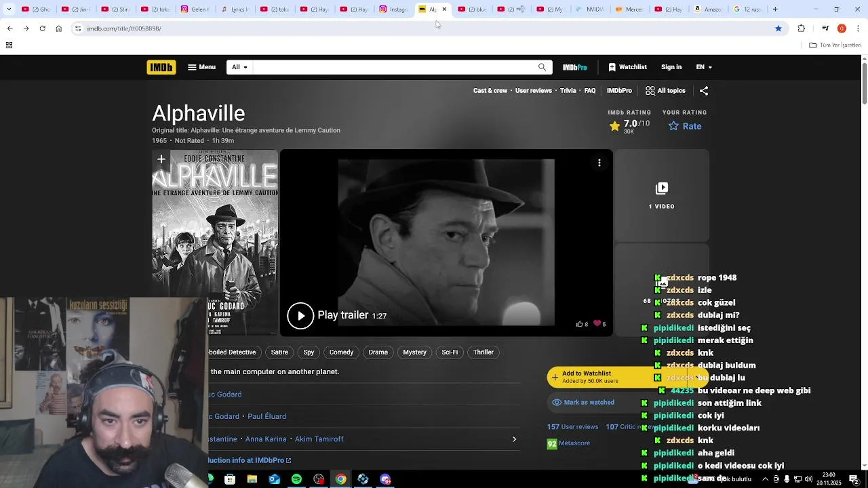Click browser home icon
This screenshot has width=868, height=488.
coord(58,28)
